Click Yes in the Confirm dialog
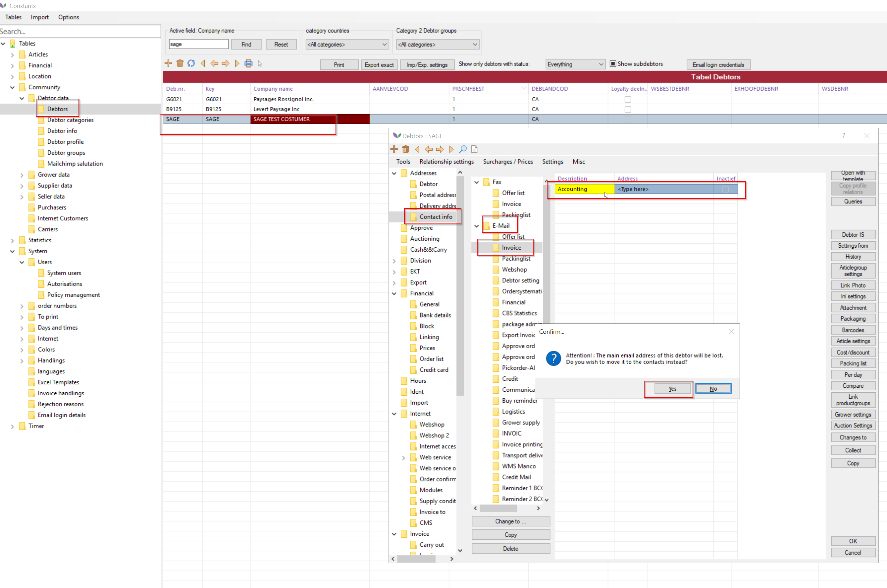Image resolution: width=887 pixels, height=588 pixels. pyautogui.click(x=672, y=389)
